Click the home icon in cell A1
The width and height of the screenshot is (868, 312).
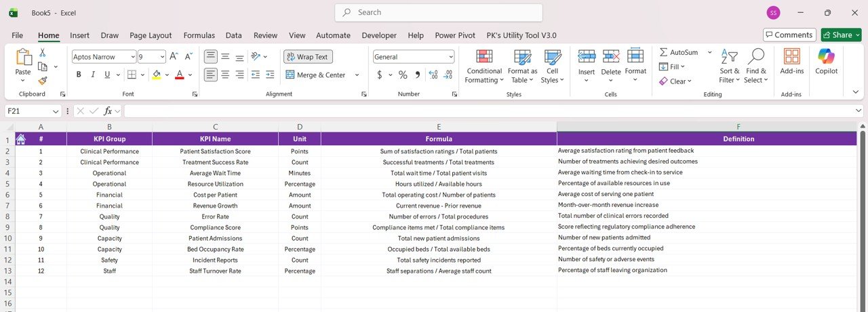[20, 139]
